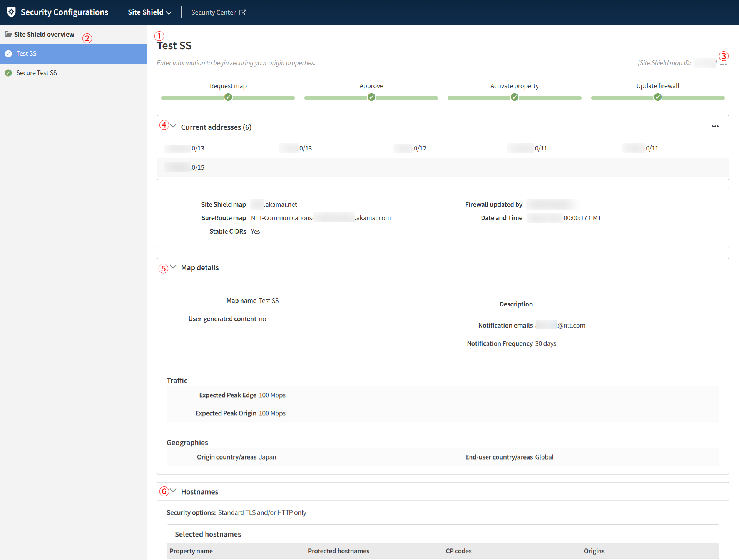Open the Current addresses three-dot options menu

(715, 127)
